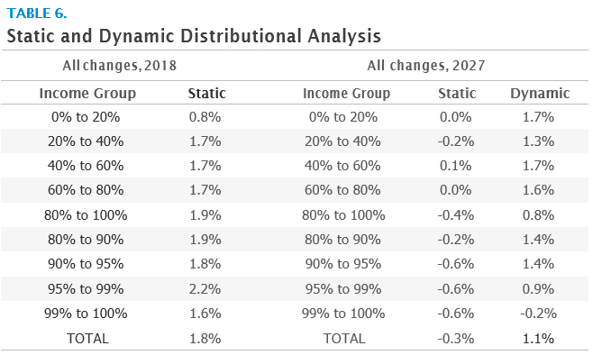Select the 2027 dynamic value 1.3%
This screenshot has height=364, width=611.
pyautogui.click(x=539, y=141)
